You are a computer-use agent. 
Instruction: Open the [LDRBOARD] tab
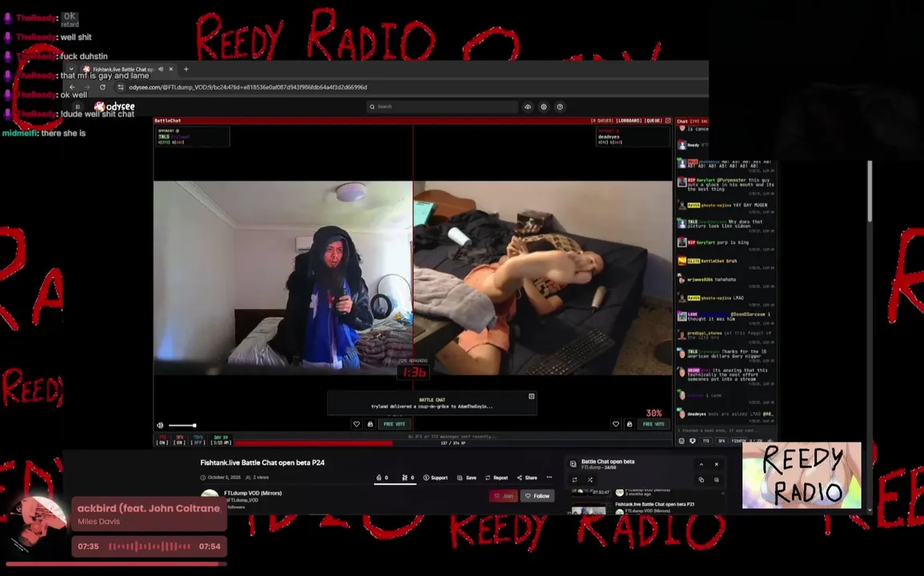pos(629,121)
